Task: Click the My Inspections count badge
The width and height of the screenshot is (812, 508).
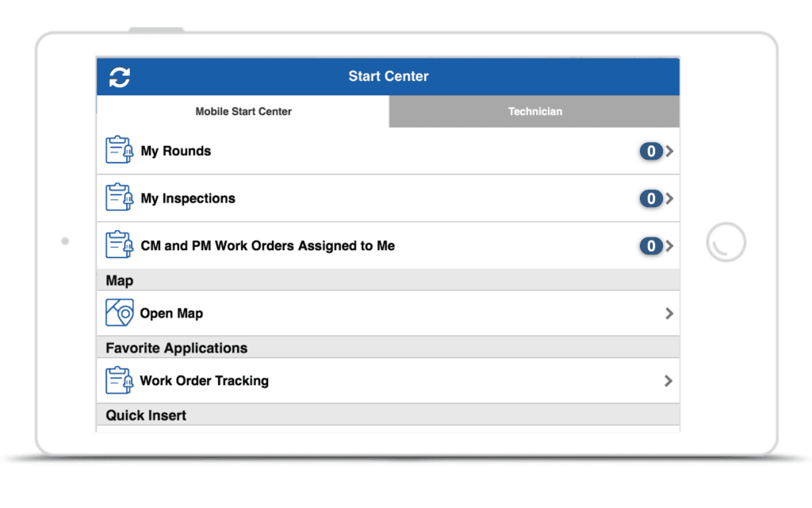Action: (x=651, y=198)
